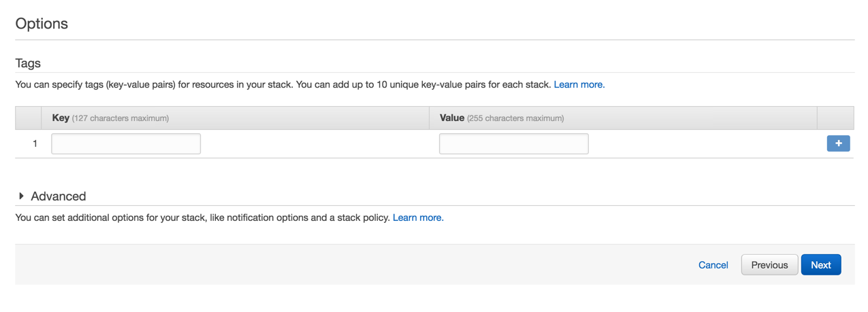This screenshot has height=312, width=868.
Task: Add a new tag row with plus icon
Action: [x=838, y=143]
